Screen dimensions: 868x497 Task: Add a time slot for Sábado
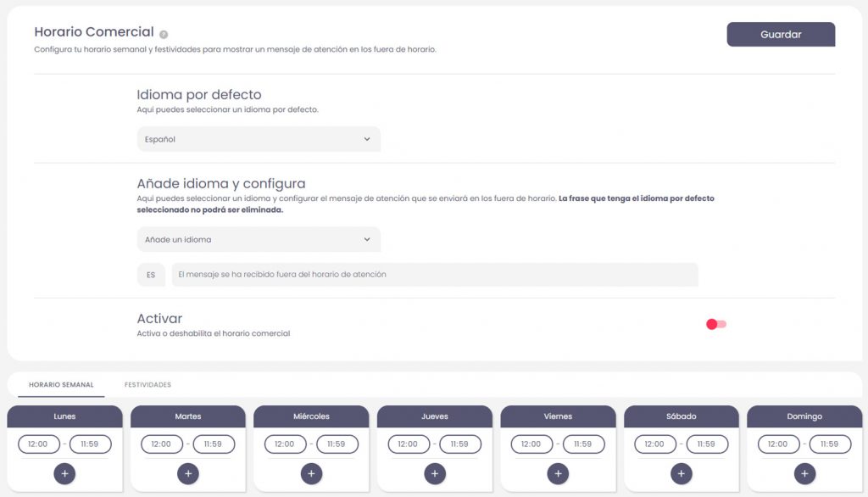(x=682, y=474)
